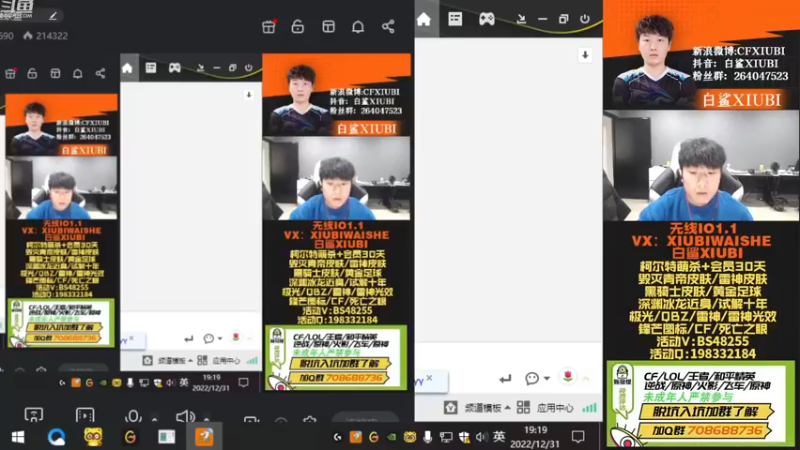800x450 pixels.
Task: Open home icon in the smaller nested channel window
Action: tap(127, 68)
